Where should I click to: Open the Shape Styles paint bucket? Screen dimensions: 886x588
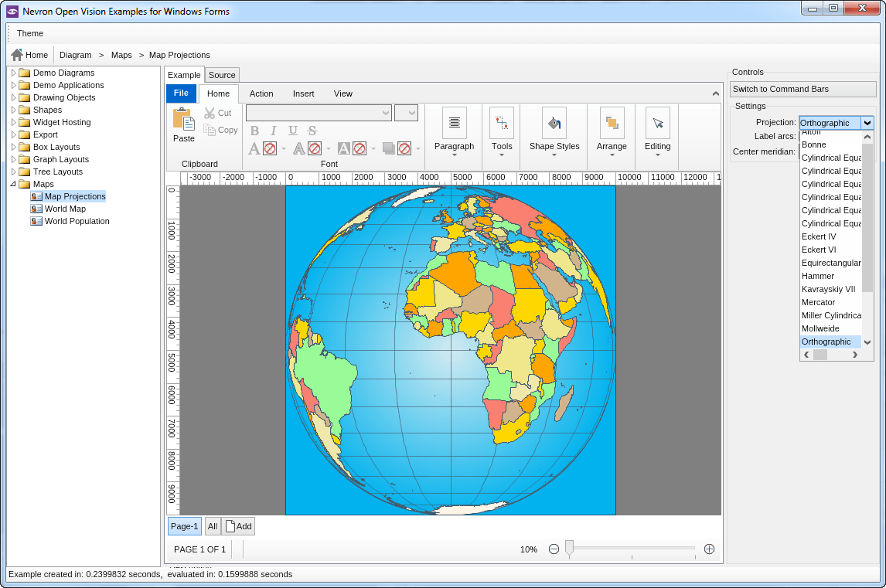click(554, 123)
